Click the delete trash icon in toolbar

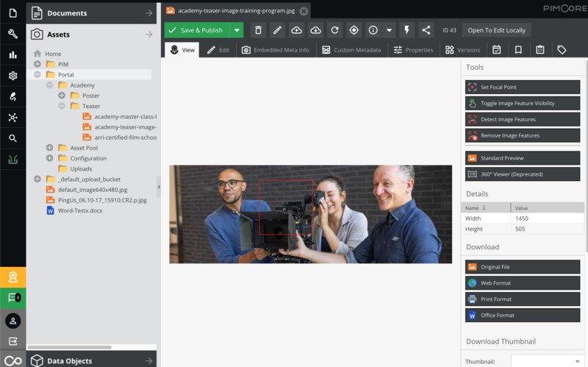(x=258, y=30)
